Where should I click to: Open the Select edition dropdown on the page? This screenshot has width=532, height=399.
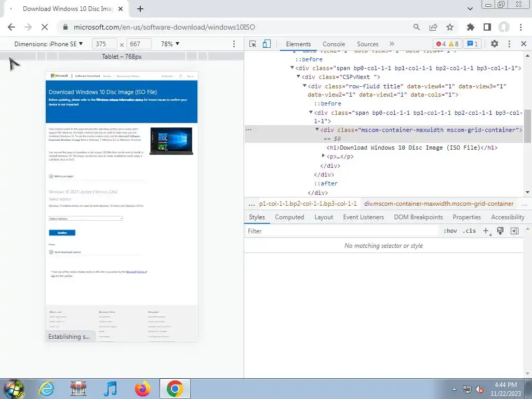[86, 219]
